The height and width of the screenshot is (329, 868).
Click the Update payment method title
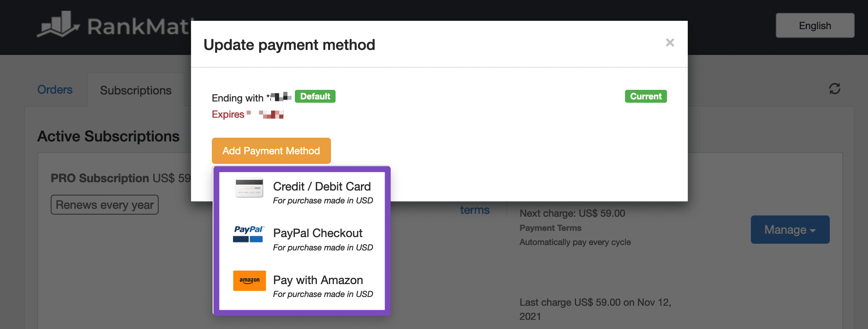tap(289, 45)
